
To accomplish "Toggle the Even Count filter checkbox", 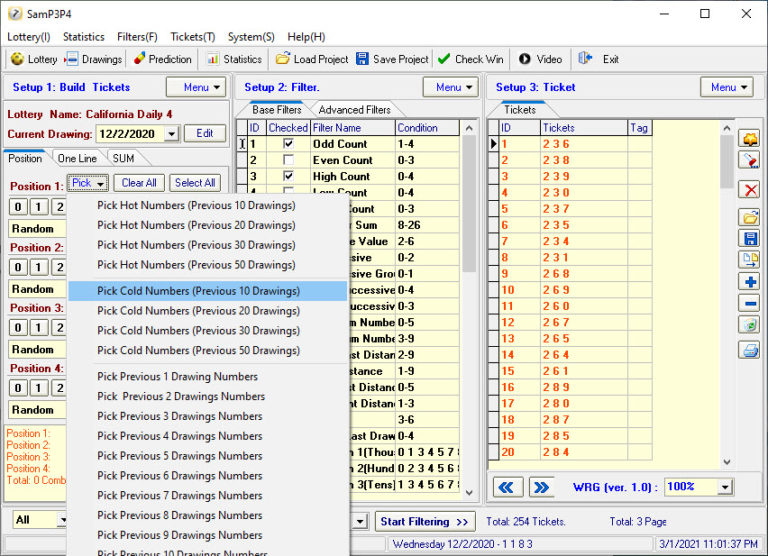I will click(288, 160).
